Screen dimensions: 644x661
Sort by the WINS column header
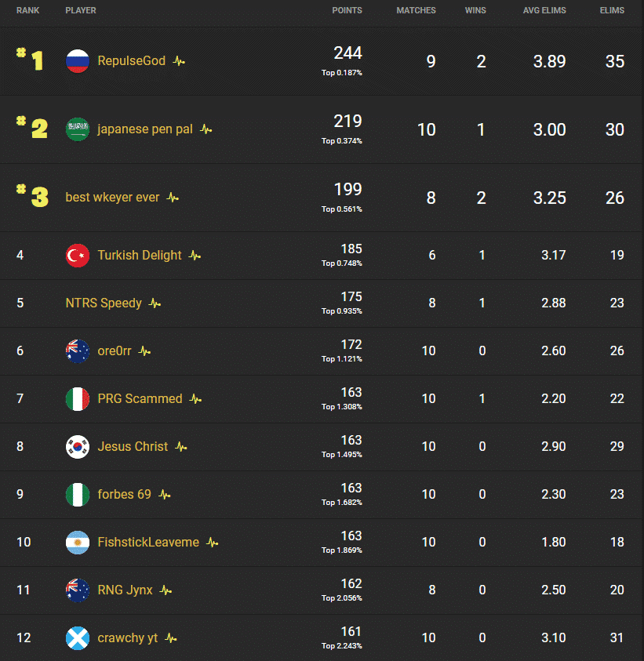(x=475, y=10)
